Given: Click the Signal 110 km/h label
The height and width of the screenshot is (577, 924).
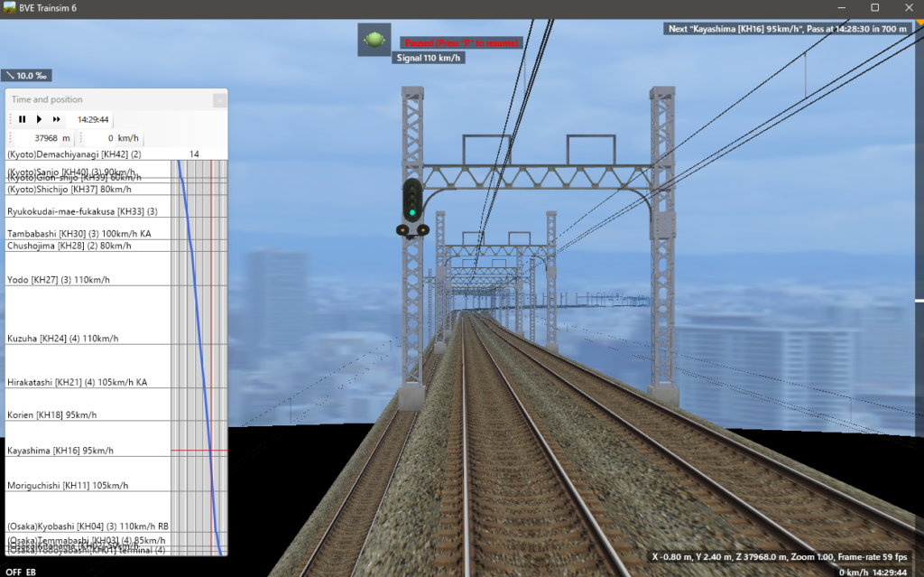Looking at the screenshot, I should pyautogui.click(x=430, y=58).
